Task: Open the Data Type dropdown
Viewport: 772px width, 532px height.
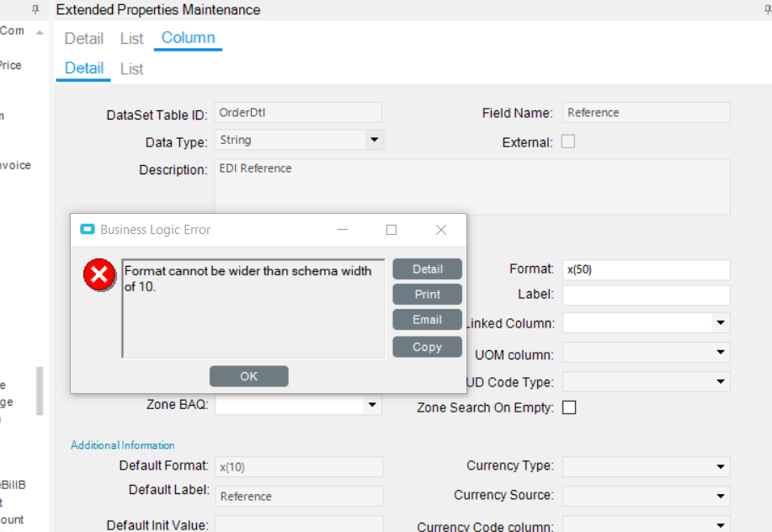Action: click(373, 140)
